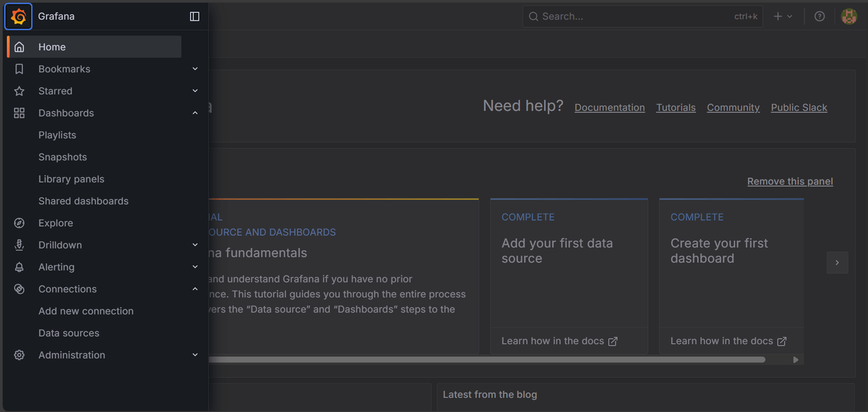The image size is (868, 412).
Task: Click the horizontal scrollbar under the setup cards
Action: 487,360
